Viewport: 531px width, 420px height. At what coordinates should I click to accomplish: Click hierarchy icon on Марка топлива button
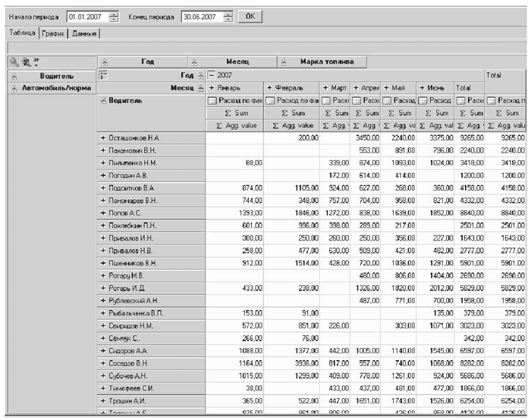click(x=284, y=62)
